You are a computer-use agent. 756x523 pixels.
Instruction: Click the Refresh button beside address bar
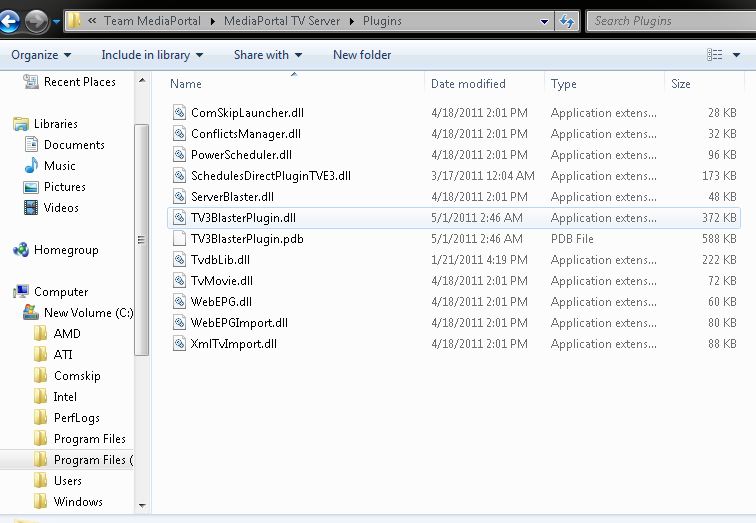tap(567, 21)
